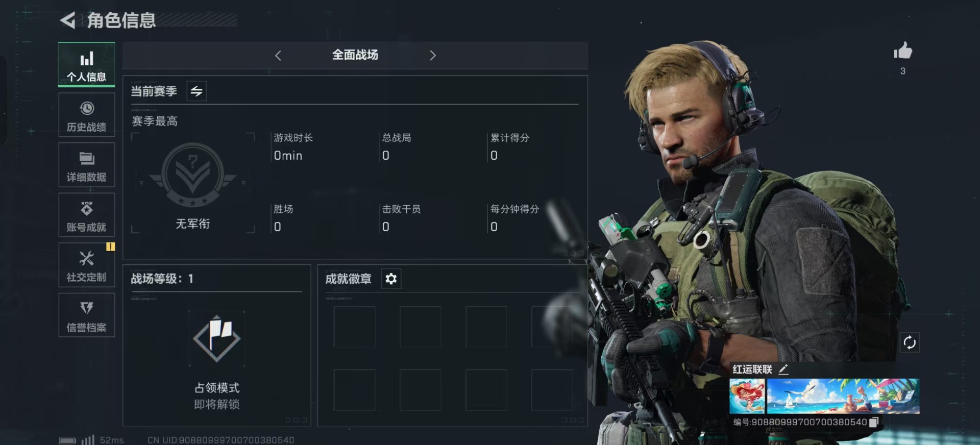
Task: Switch to the previous mode with the left chevron
Action: coord(278,56)
